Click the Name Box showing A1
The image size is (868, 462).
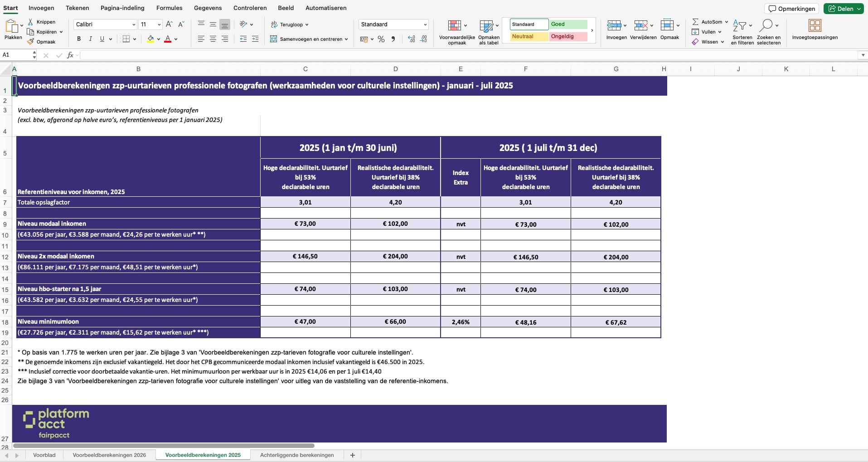[16, 55]
